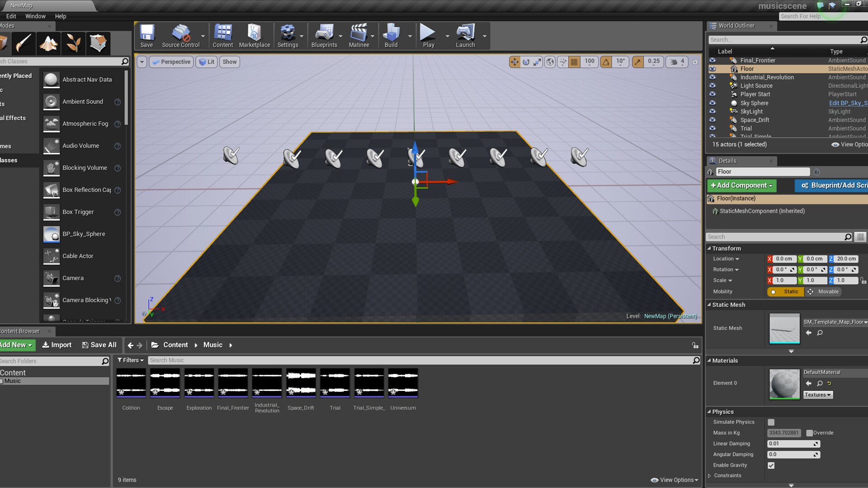The height and width of the screenshot is (488, 868).
Task: Click the Play toolbar button
Action: (x=428, y=36)
